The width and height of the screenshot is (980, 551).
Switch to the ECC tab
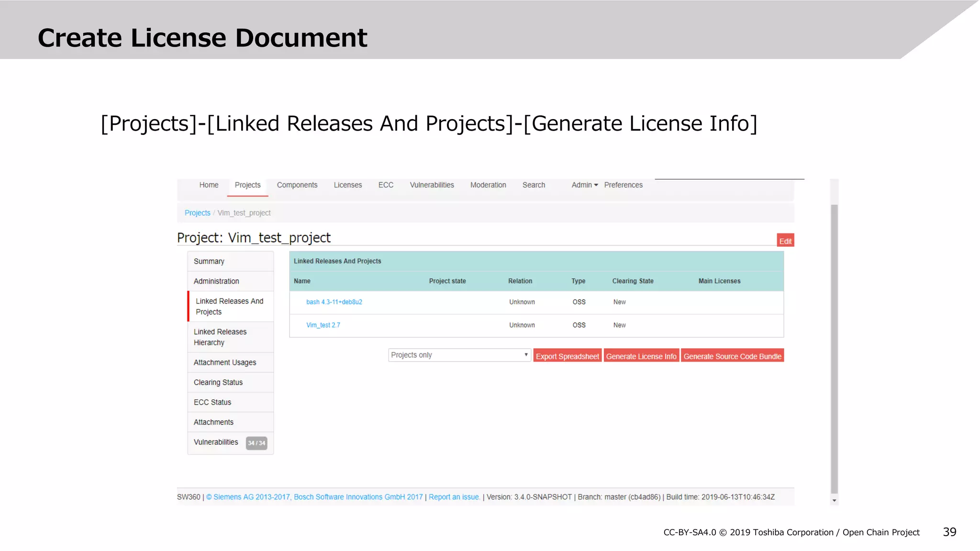386,185
